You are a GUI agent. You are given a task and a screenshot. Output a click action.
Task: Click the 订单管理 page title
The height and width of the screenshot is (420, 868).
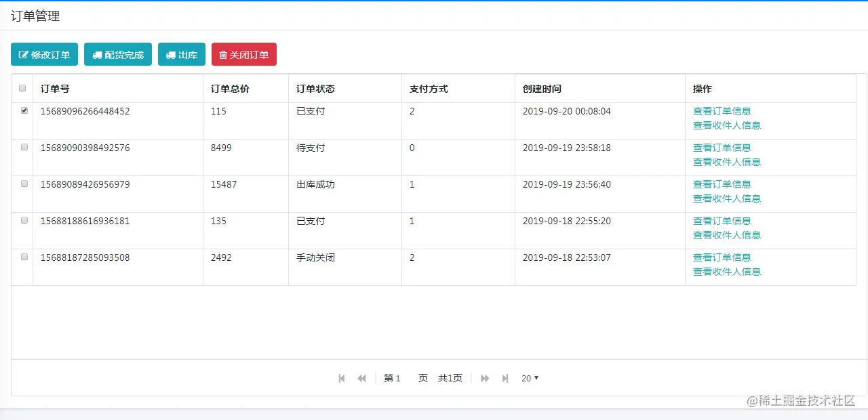click(35, 16)
